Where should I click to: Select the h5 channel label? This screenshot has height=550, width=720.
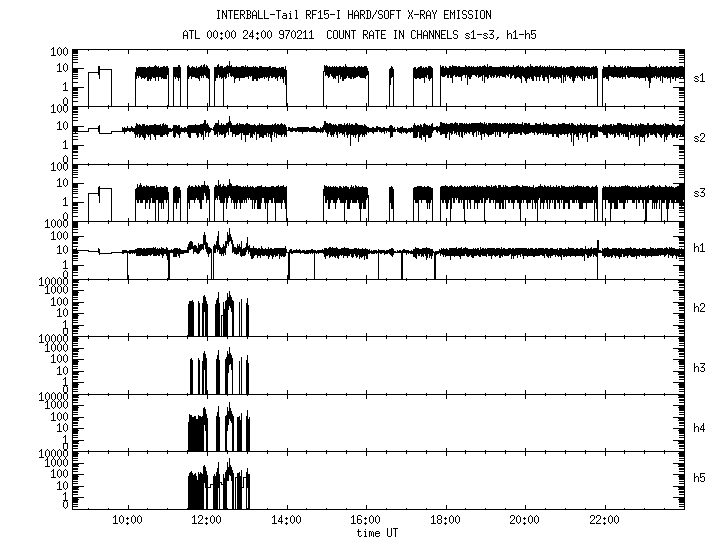coord(700,479)
